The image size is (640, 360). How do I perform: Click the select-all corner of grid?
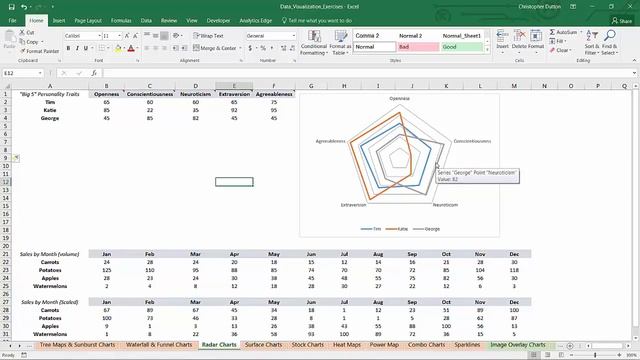(x=7, y=86)
